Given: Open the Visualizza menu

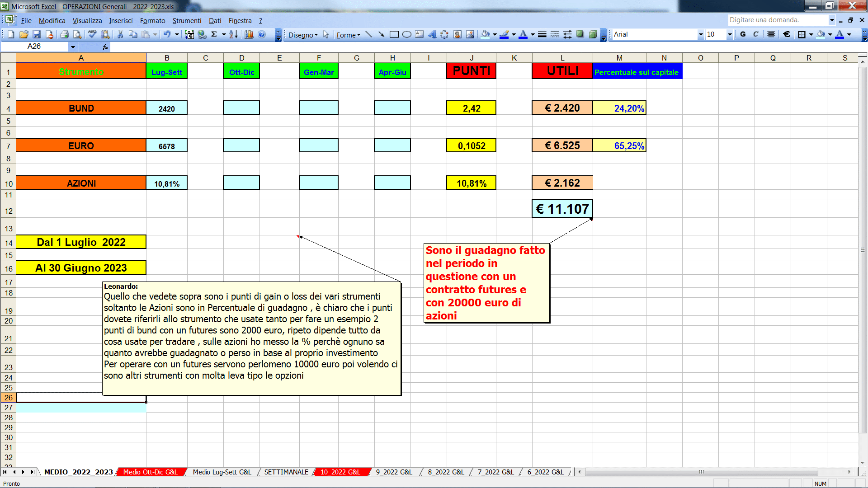Looking at the screenshot, I should pyautogui.click(x=87, y=20).
